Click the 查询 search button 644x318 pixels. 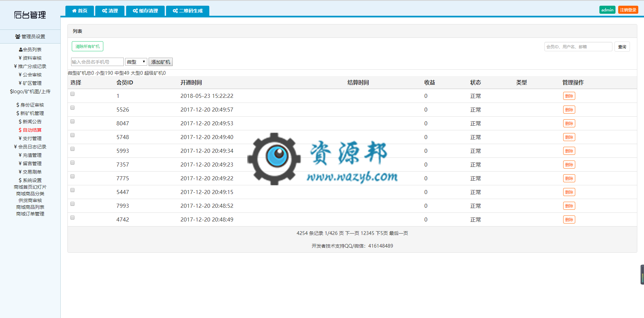622,47
